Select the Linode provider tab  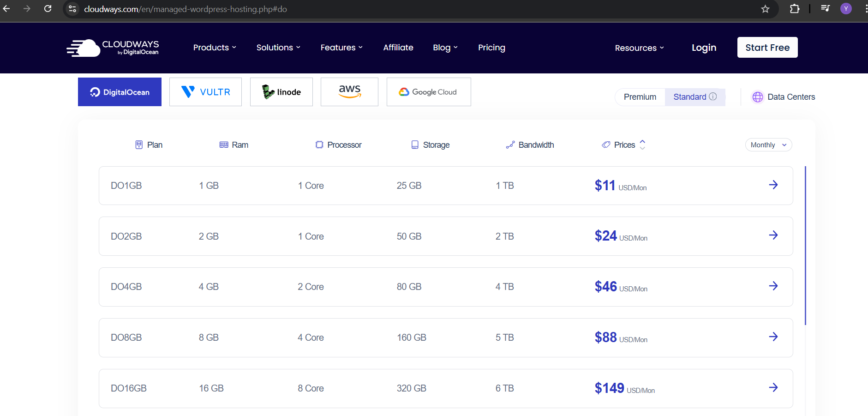[x=281, y=92]
